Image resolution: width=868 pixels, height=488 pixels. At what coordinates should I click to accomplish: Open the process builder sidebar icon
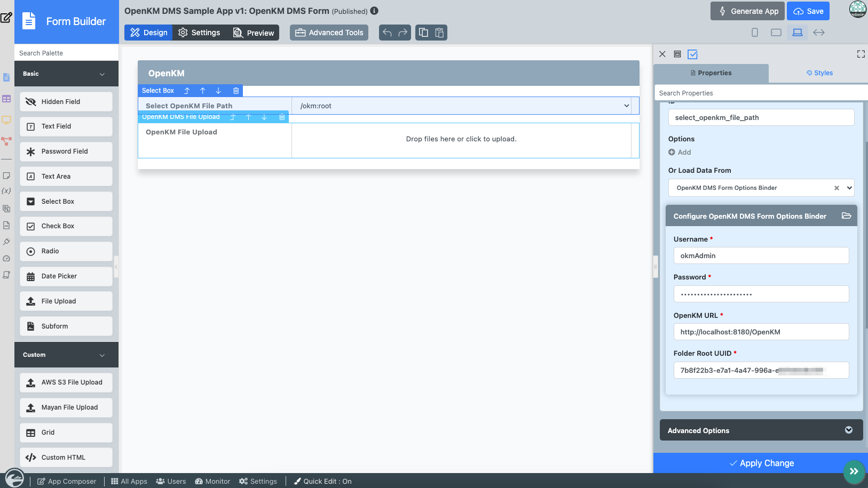coord(6,141)
